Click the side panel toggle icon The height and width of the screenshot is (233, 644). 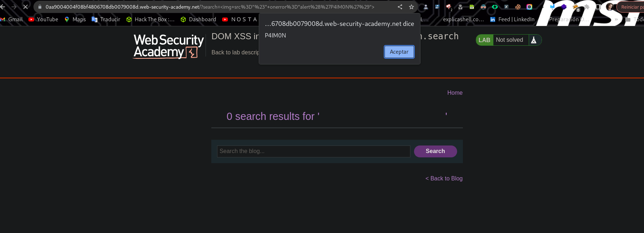[598, 7]
